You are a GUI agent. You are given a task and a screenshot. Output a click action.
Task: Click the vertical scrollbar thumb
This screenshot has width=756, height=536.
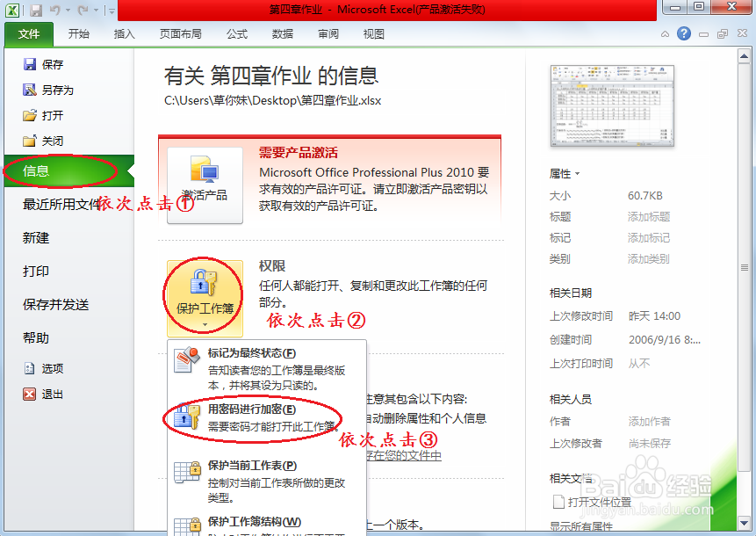[x=744, y=268]
